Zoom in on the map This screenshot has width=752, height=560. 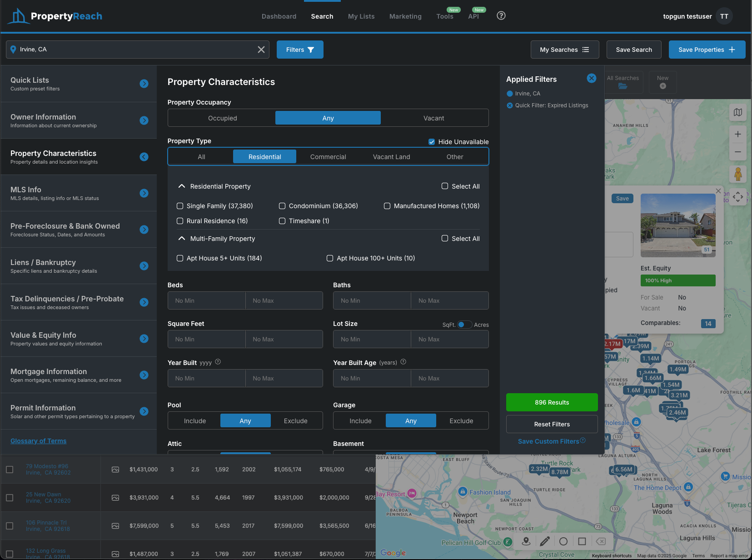tap(738, 134)
